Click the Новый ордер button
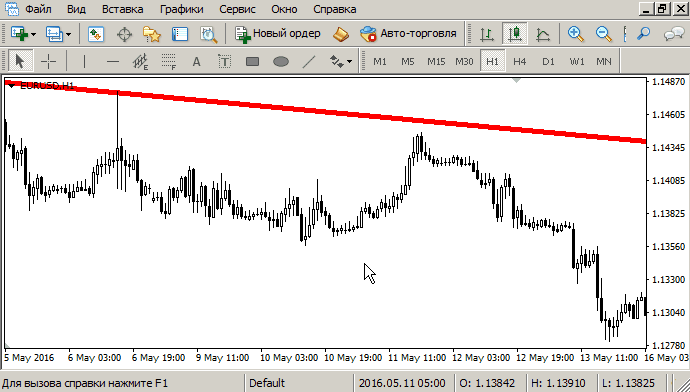690x392 pixels. pos(278,34)
